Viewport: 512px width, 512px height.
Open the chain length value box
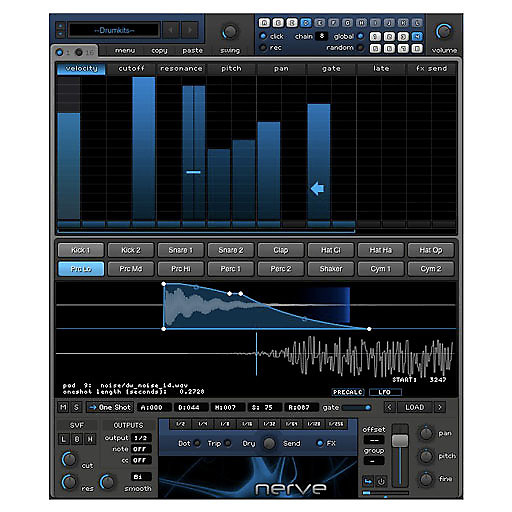322,36
